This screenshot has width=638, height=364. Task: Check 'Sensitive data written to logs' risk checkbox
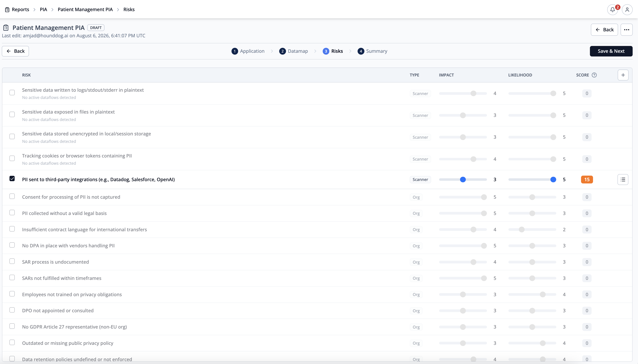pos(12,93)
